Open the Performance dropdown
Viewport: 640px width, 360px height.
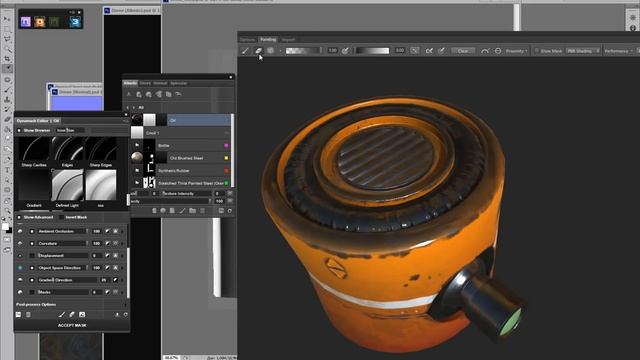tap(618, 51)
